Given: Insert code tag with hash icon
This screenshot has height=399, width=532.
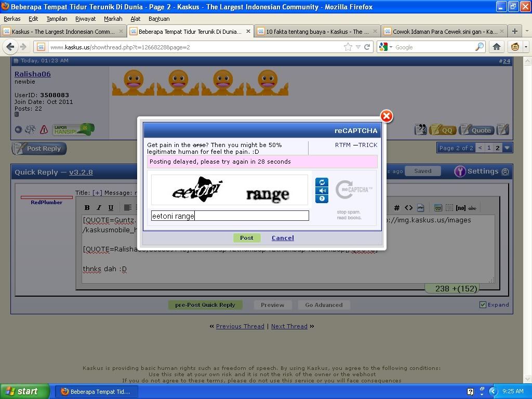Looking at the screenshot, I should click(x=396, y=208).
